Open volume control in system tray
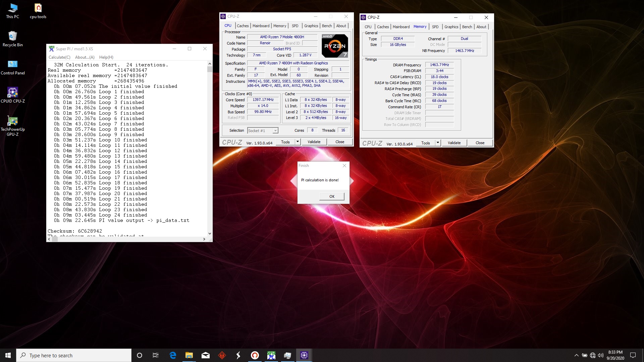 [x=601, y=355]
